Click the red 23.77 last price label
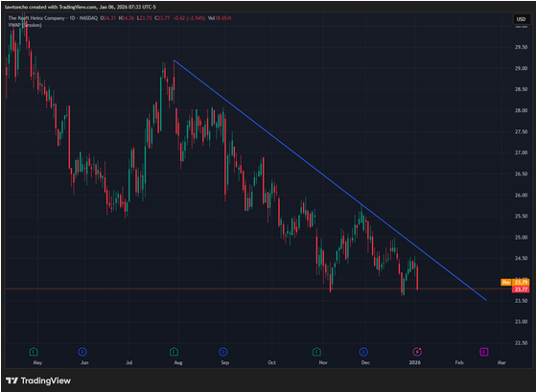Screen dimensions: 536x392 (521, 289)
